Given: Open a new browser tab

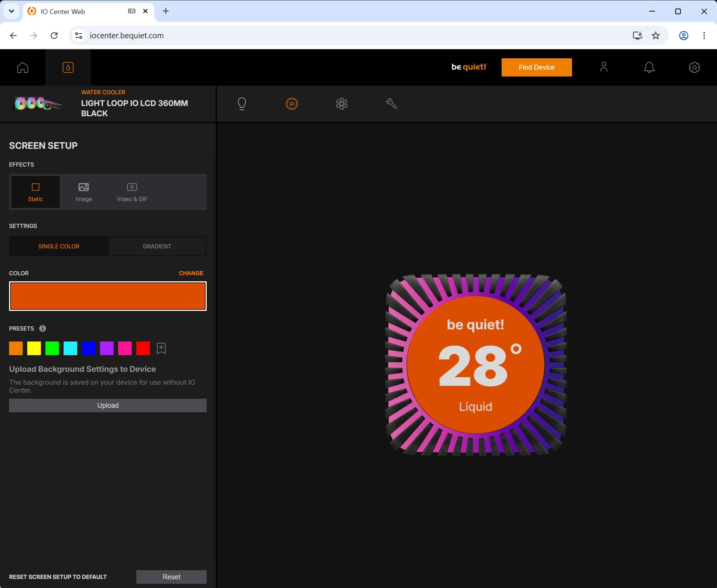Looking at the screenshot, I should point(166,11).
